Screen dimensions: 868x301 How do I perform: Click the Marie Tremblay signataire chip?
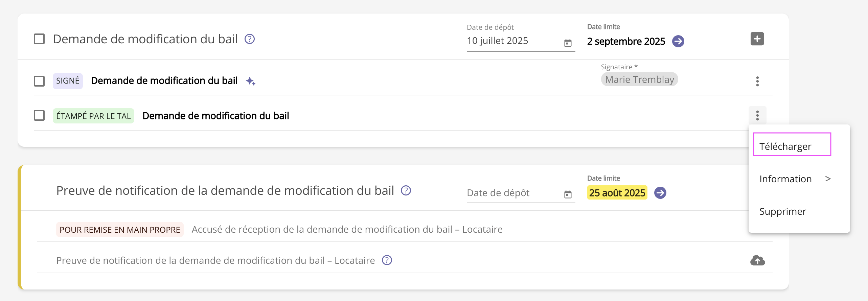[x=639, y=79]
